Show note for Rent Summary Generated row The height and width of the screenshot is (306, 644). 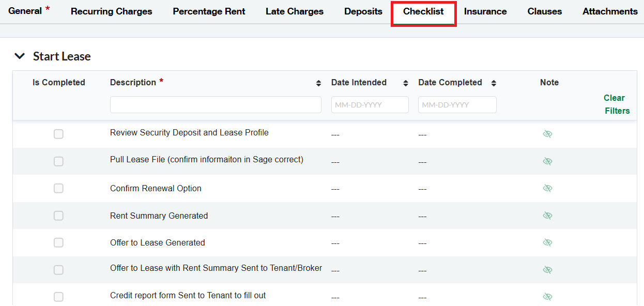(548, 216)
